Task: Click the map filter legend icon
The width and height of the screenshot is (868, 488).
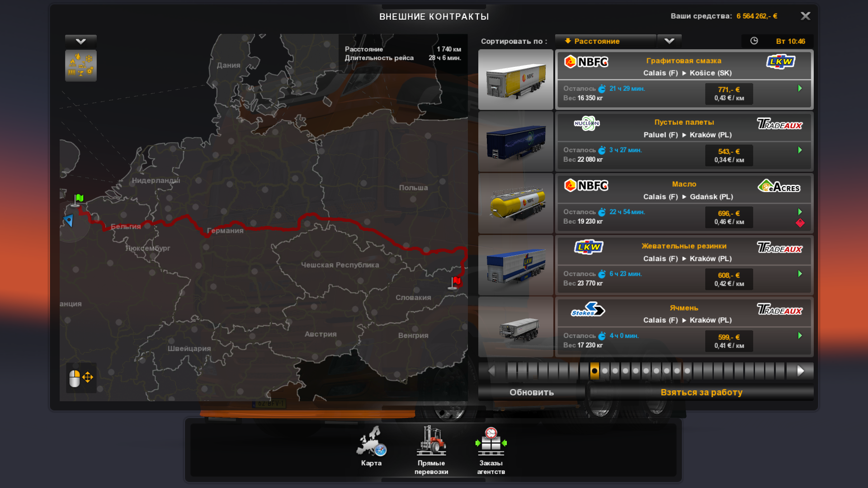Action: [x=80, y=66]
